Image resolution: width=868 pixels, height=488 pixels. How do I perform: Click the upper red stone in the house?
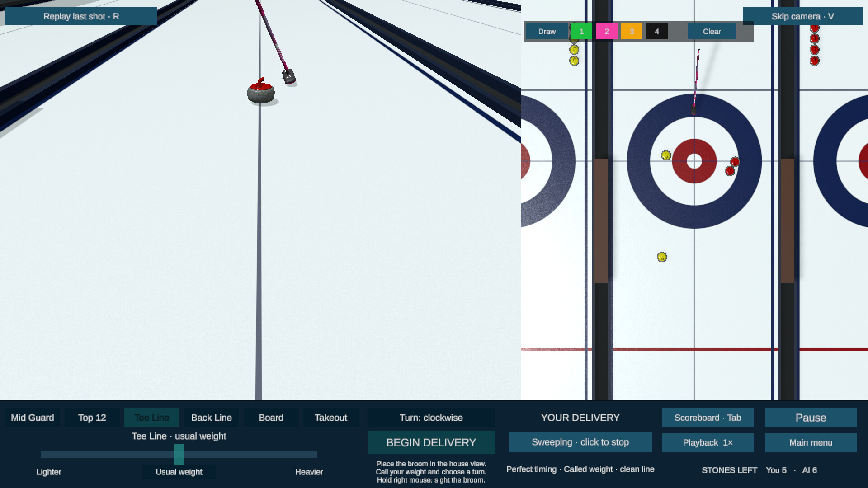(735, 162)
